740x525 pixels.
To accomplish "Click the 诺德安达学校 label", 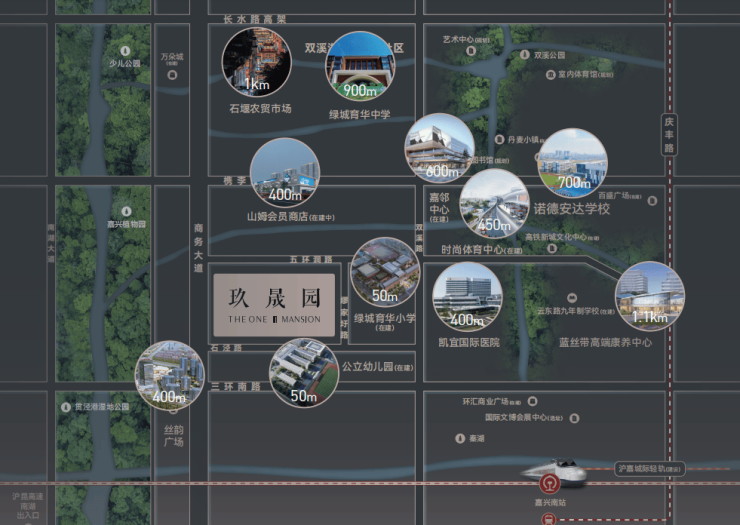I will point(572,209).
